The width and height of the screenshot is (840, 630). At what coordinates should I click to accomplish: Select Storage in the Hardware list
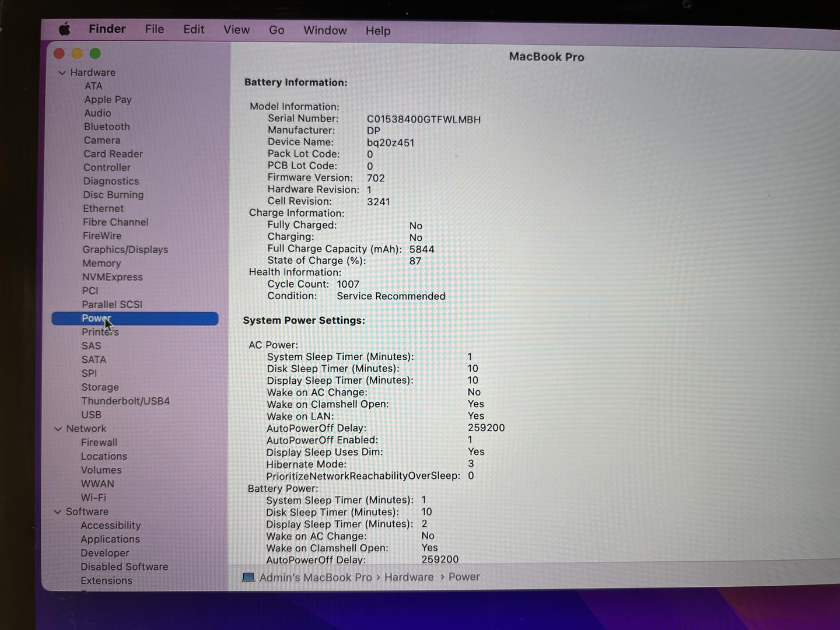click(x=100, y=387)
